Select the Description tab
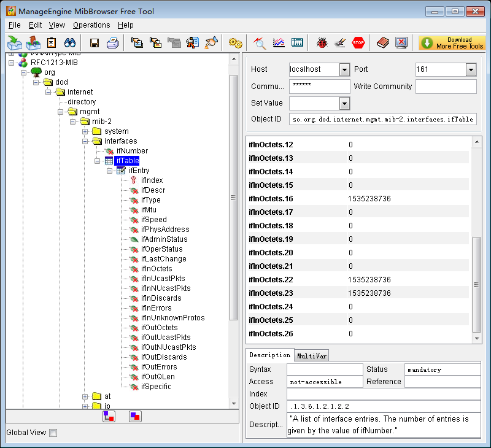 [x=270, y=355]
